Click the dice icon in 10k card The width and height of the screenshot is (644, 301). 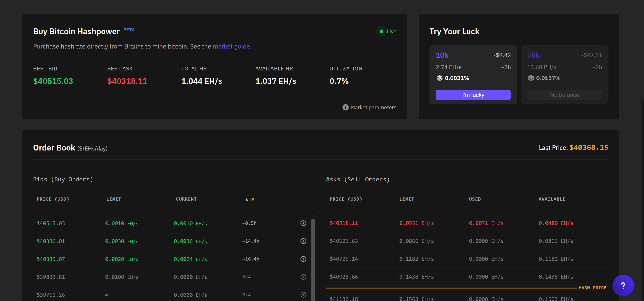coord(439,78)
